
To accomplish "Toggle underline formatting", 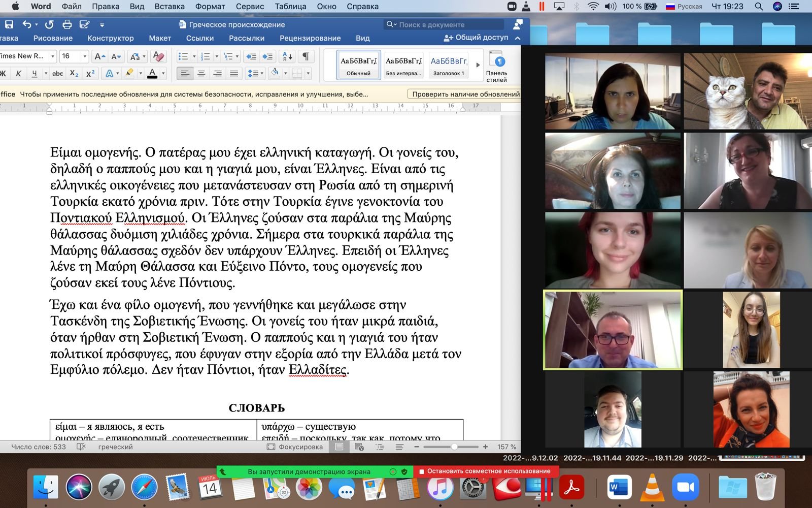I will (34, 74).
